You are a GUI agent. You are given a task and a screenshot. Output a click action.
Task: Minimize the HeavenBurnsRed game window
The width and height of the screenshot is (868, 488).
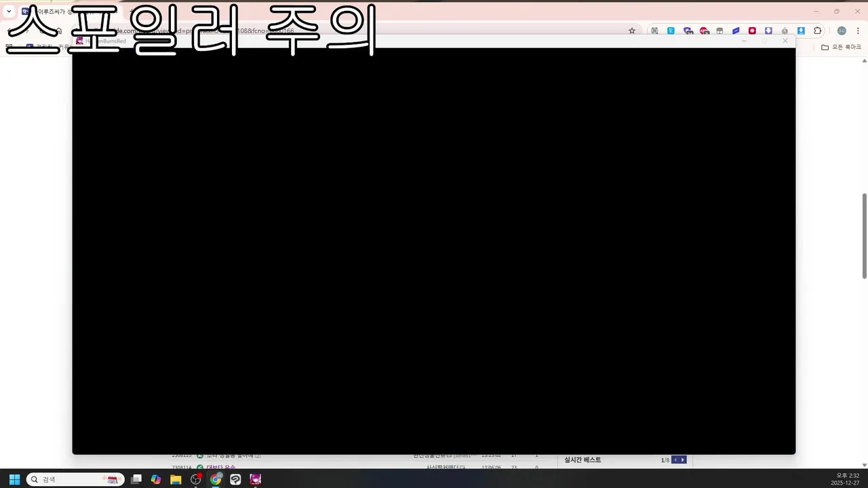(x=744, y=41)
